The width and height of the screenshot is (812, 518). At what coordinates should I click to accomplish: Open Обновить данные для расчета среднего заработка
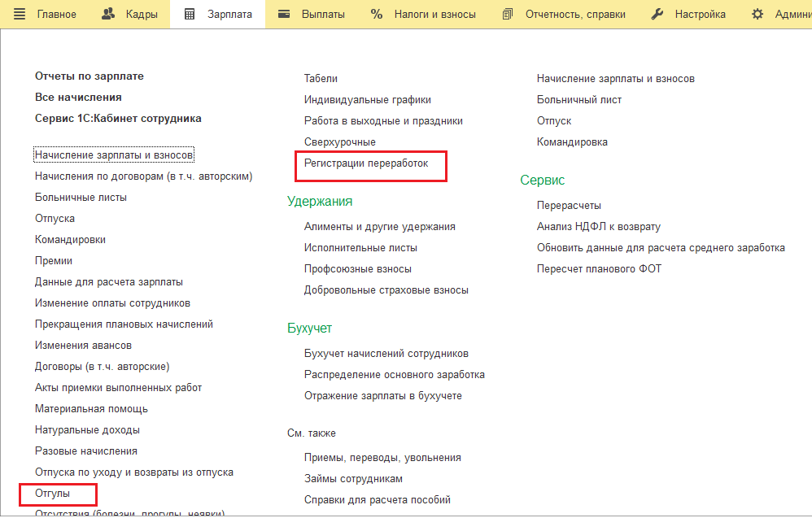(x=661, y=248)
